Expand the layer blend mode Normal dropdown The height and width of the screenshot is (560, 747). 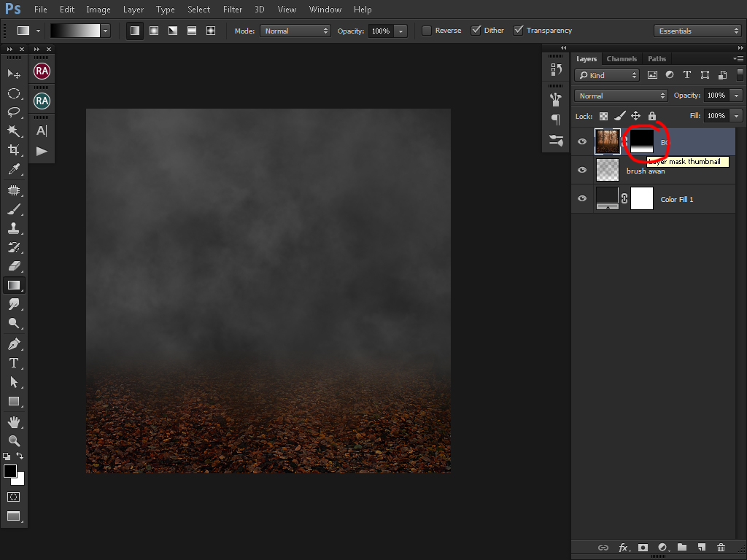(621, 96)
